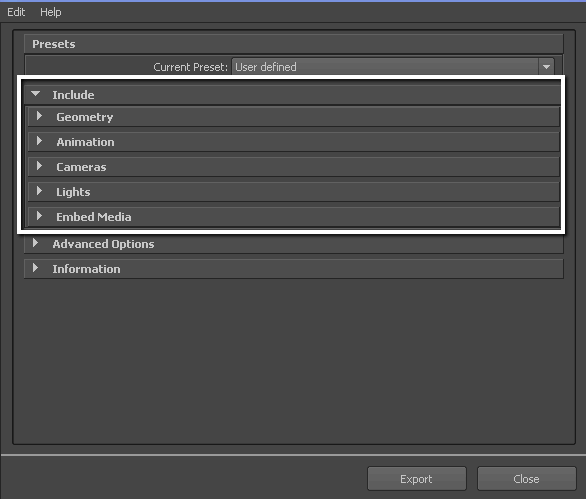Collapse the Include section arrow
The image size is (586, 499).
tap(36, 94)
